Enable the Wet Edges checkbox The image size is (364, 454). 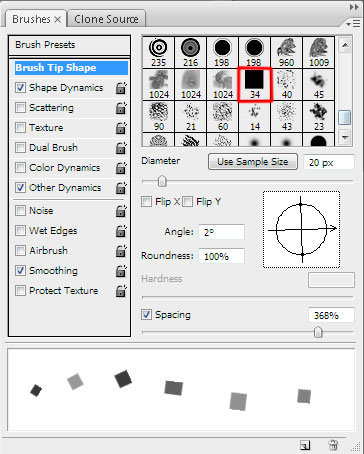21,231
